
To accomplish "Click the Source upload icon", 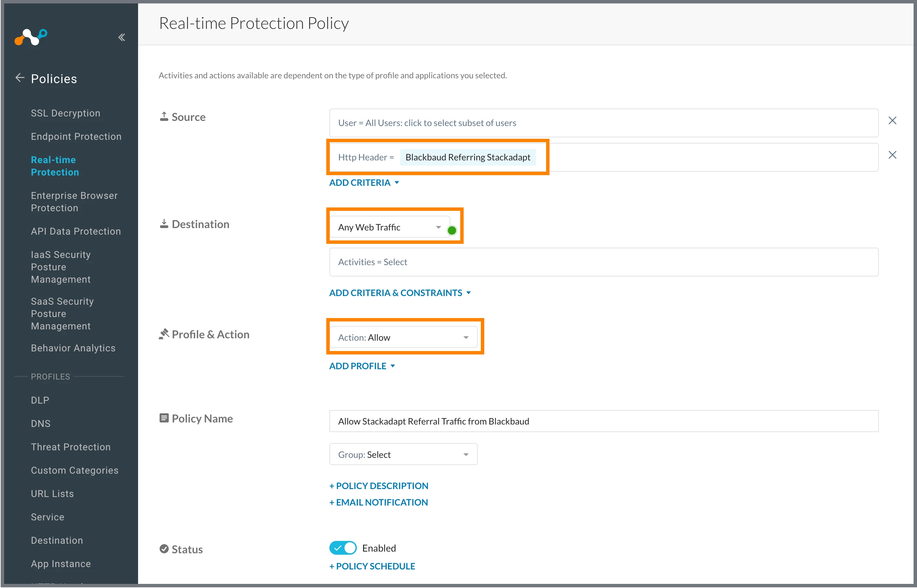I will [164, 116].
